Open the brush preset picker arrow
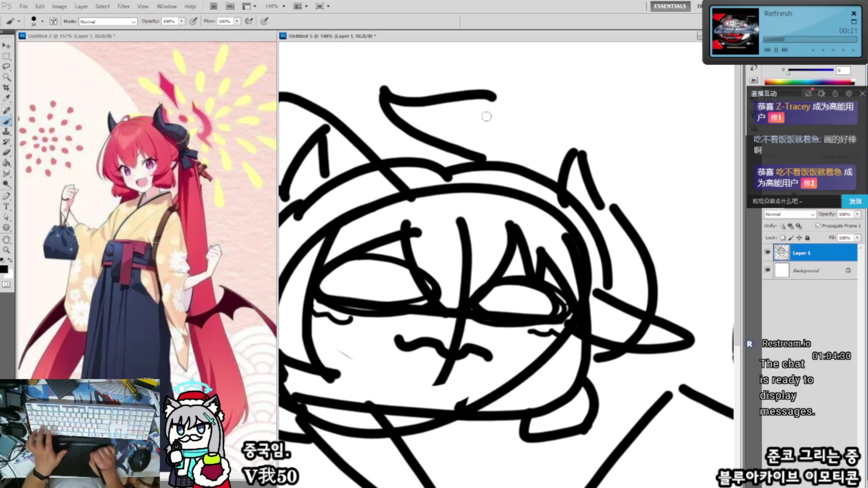Screen dimensions: 868x488 point(42,21)
